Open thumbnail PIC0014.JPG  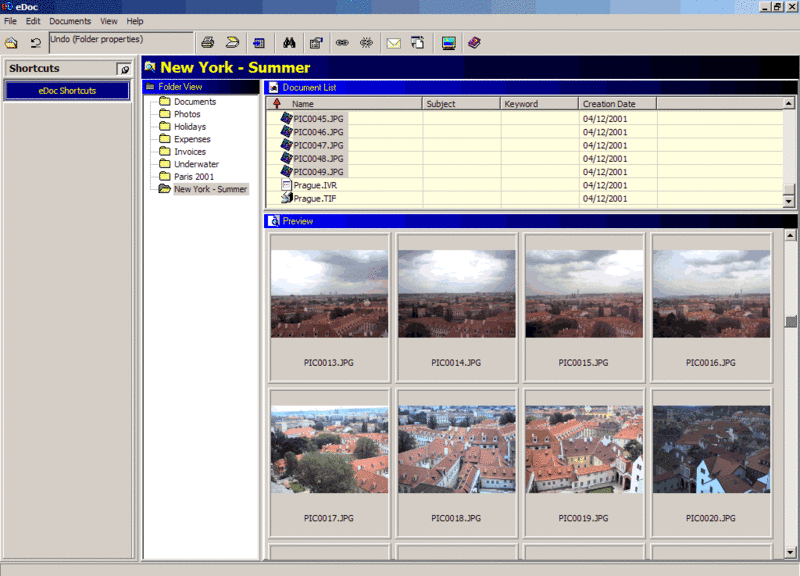tap(457, 308)
